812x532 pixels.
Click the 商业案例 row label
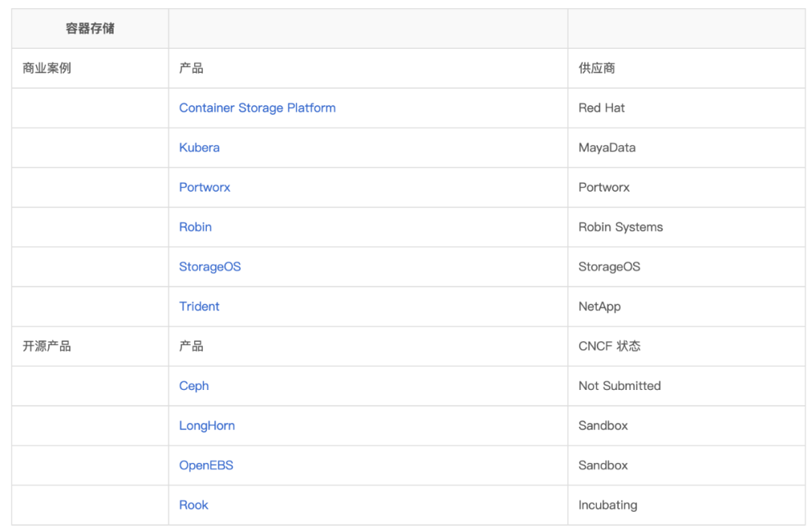coord(47,68)
